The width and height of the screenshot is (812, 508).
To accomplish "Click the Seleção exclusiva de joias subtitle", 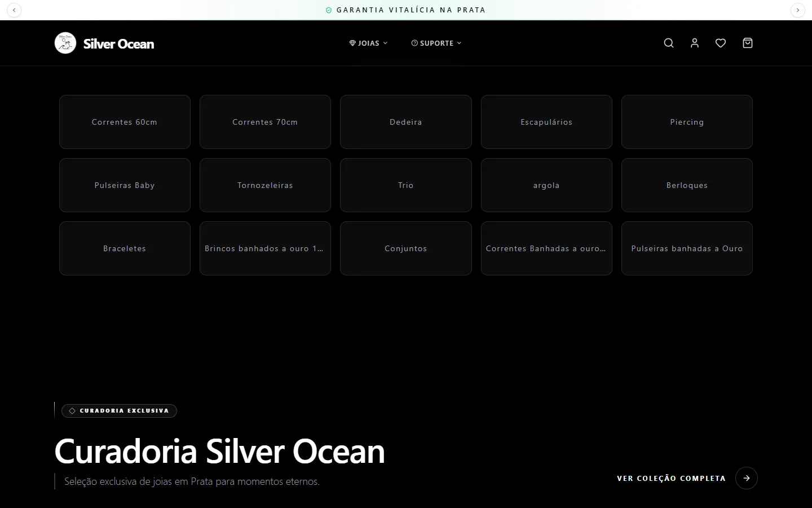I will click(192, 481).
